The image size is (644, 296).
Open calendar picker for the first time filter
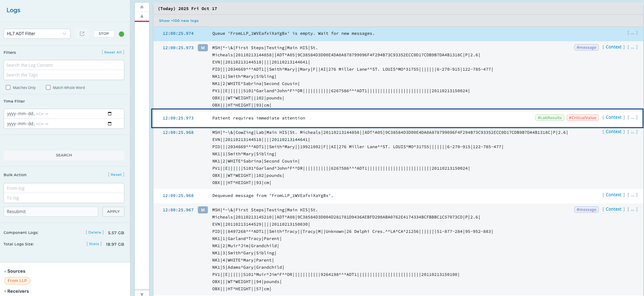pos(110,114)
